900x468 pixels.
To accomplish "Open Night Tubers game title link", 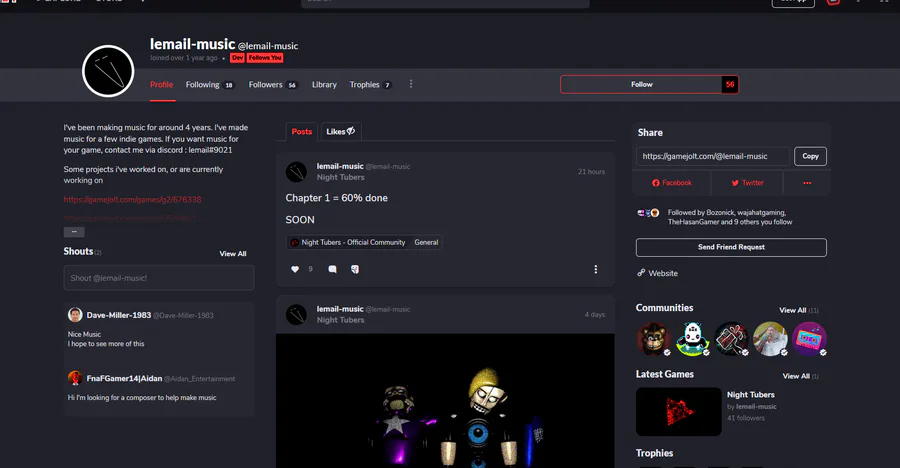I will pos(751,395).
